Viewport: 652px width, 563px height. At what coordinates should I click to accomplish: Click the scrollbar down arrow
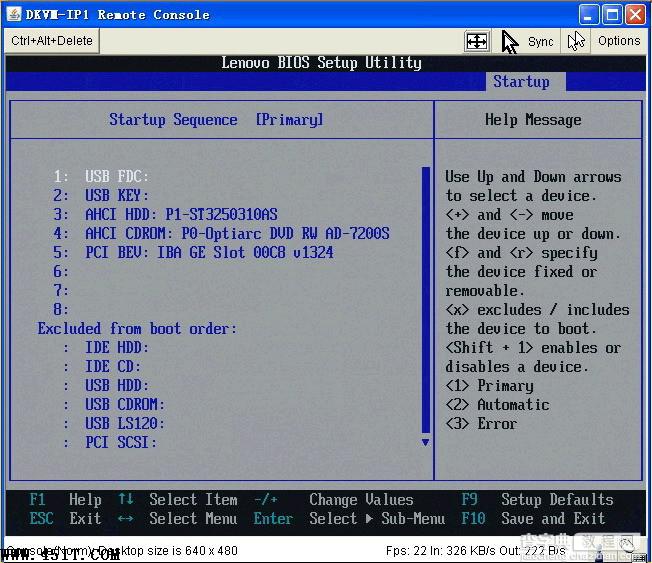[425, 442]
